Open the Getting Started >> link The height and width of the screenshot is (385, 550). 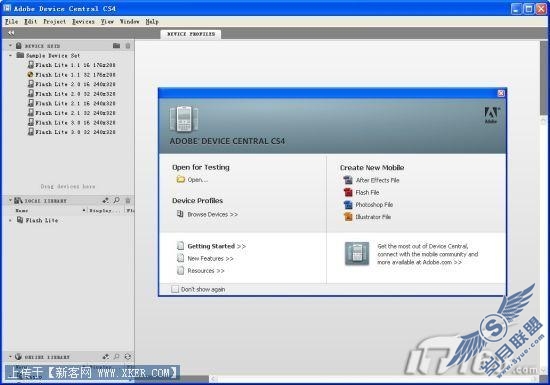pyautogui.click(x=216, y=246)
